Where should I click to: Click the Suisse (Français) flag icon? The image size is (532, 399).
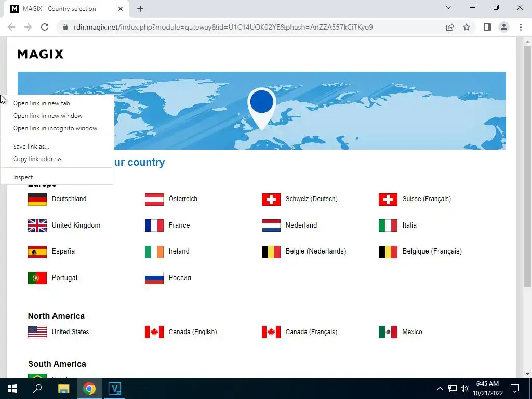point(388,199)
